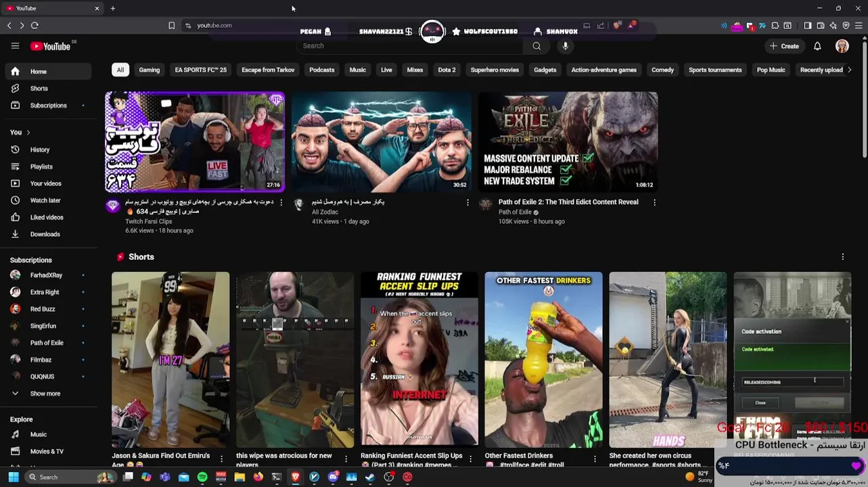Select the EA SPORTS FC 25 chip
The width and height of the screenshot is (868, 487).
coord(200,70)
